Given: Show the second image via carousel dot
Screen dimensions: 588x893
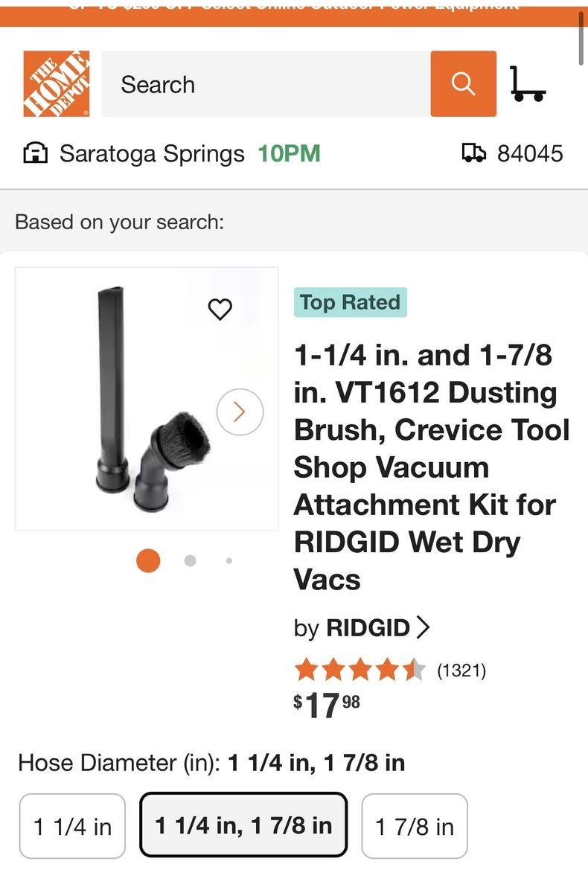Looking at the screenshot, I should 191,560.
